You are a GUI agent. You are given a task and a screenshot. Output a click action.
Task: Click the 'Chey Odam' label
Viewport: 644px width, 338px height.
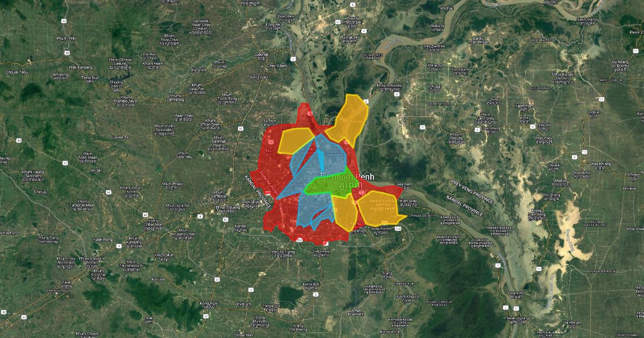(277, 65)
